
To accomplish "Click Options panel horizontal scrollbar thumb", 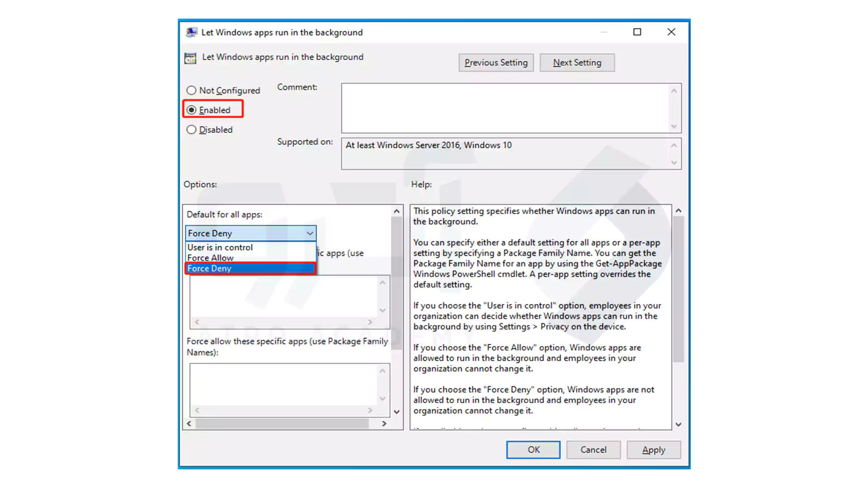I will point(282,423).
